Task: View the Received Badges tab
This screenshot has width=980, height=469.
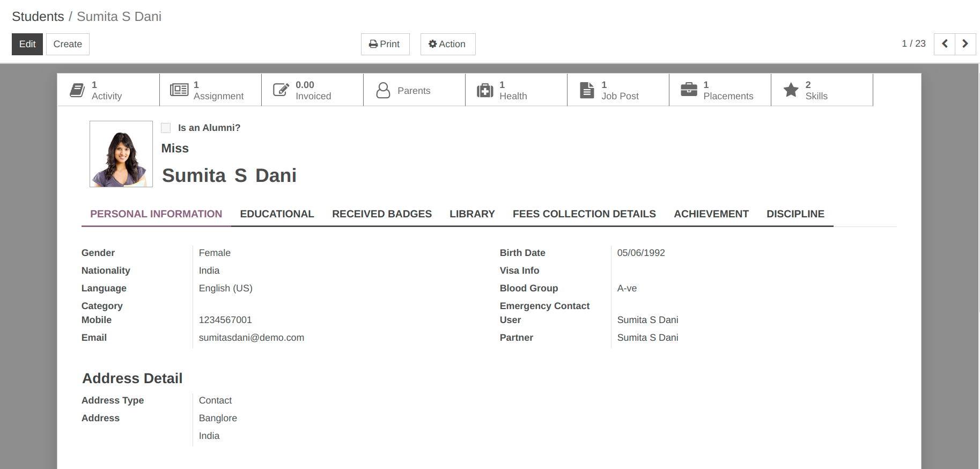Action: (x=382, y=214)
